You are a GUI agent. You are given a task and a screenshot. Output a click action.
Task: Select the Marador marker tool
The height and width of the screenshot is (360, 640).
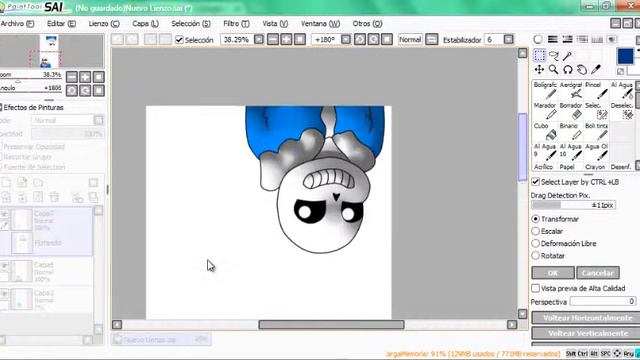pyautogui.click(x=545, y=111)
